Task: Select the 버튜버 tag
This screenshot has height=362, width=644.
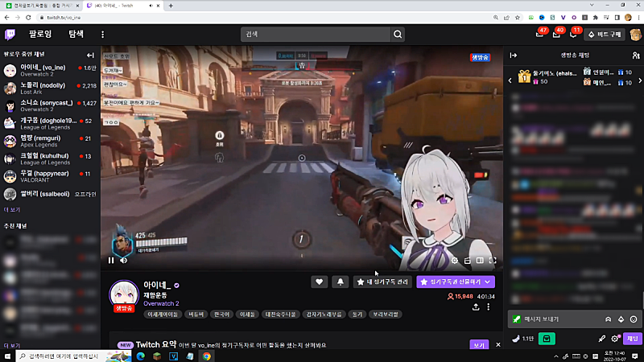Action: (196, 315)
